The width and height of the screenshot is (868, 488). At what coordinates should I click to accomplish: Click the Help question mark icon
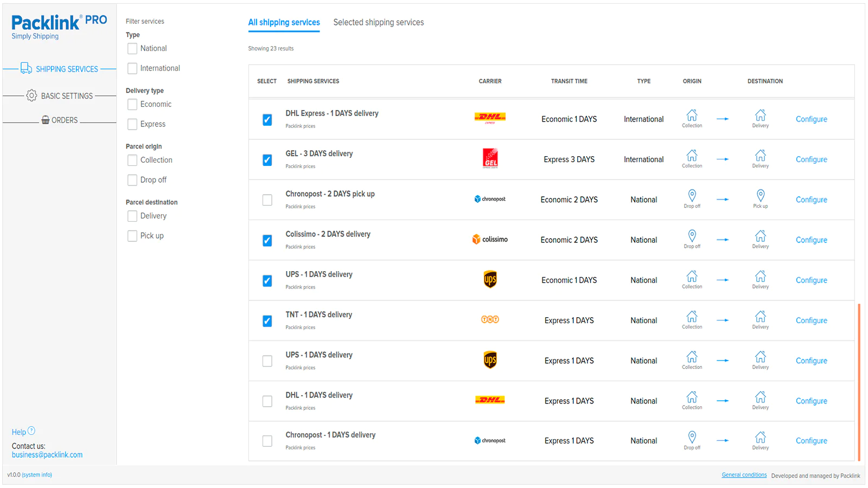tap(31, 431)
